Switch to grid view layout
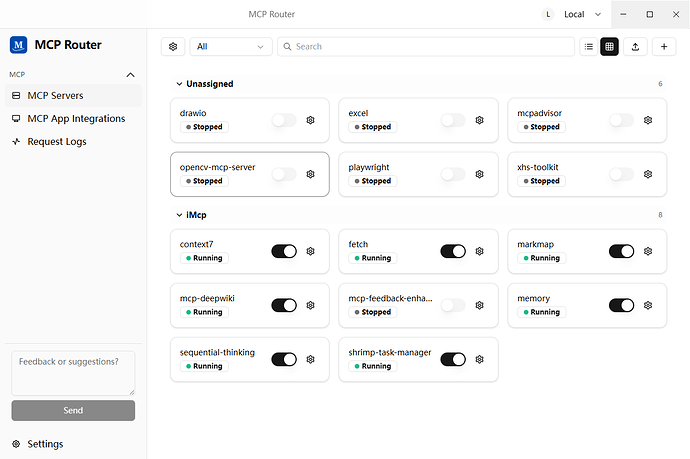The image size is (690, 459). tap(609, 47)
